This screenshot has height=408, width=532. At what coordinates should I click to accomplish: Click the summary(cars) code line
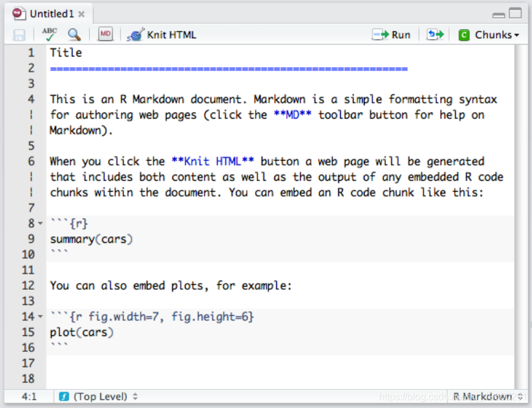click(91, 239)
